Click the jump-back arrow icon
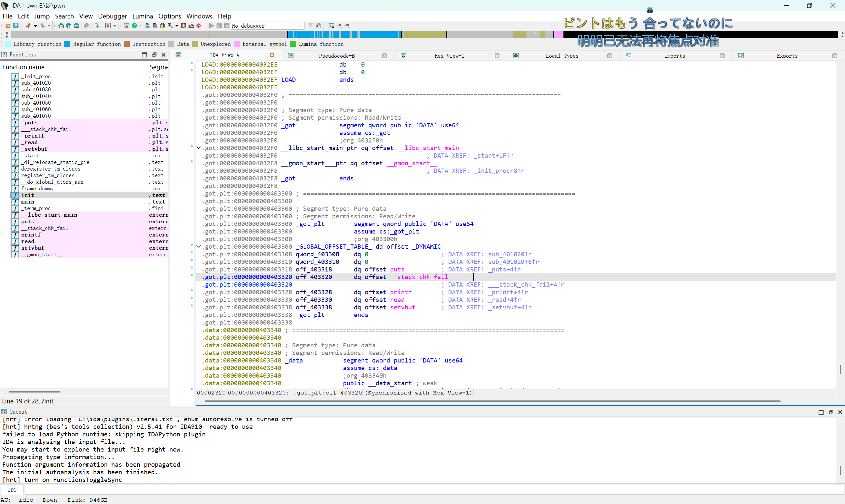 coord(28,26)
